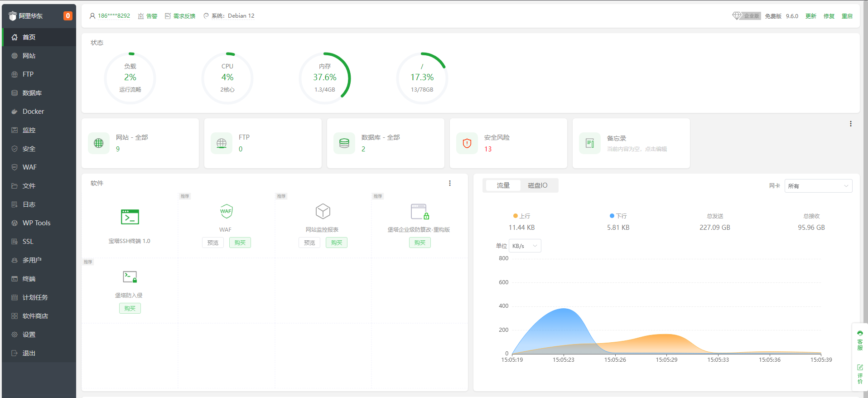The width and height of the screenshot is (868, 398).
Task: Click the 软件商店 app store icon
Action: click(14, 316)
